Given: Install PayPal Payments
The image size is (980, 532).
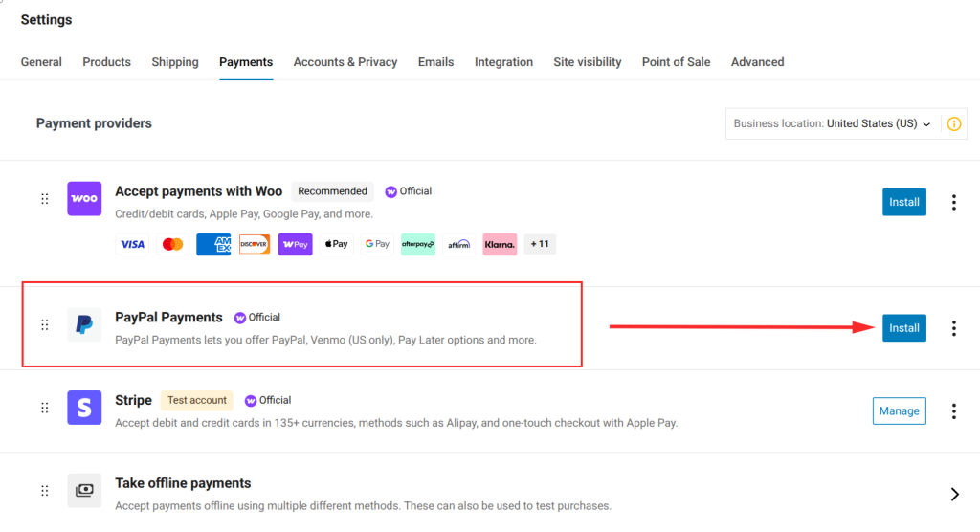Looking at the screenshot, I should tap(904, 328).
